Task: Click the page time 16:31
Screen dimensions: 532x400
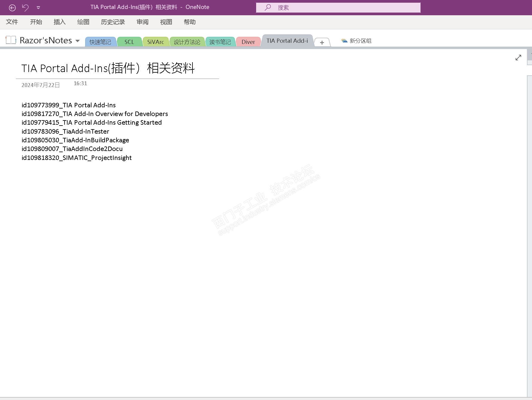Action: 80,83
